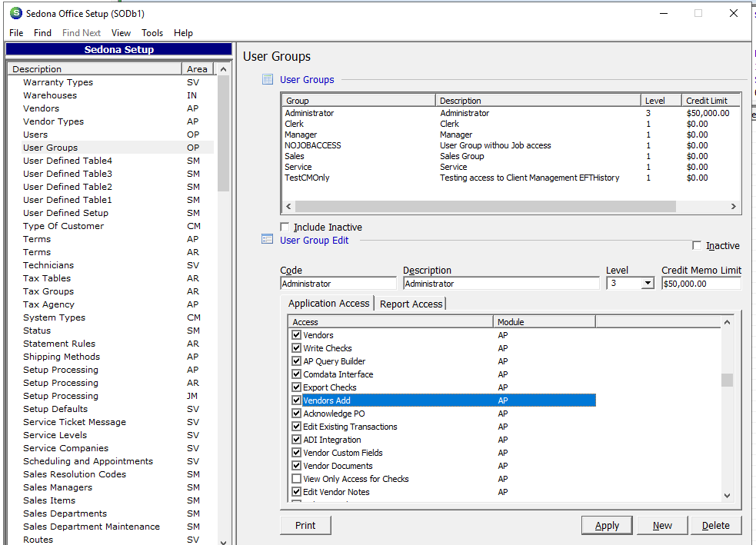Select the Manager user group row

click(x=511, y=135)
